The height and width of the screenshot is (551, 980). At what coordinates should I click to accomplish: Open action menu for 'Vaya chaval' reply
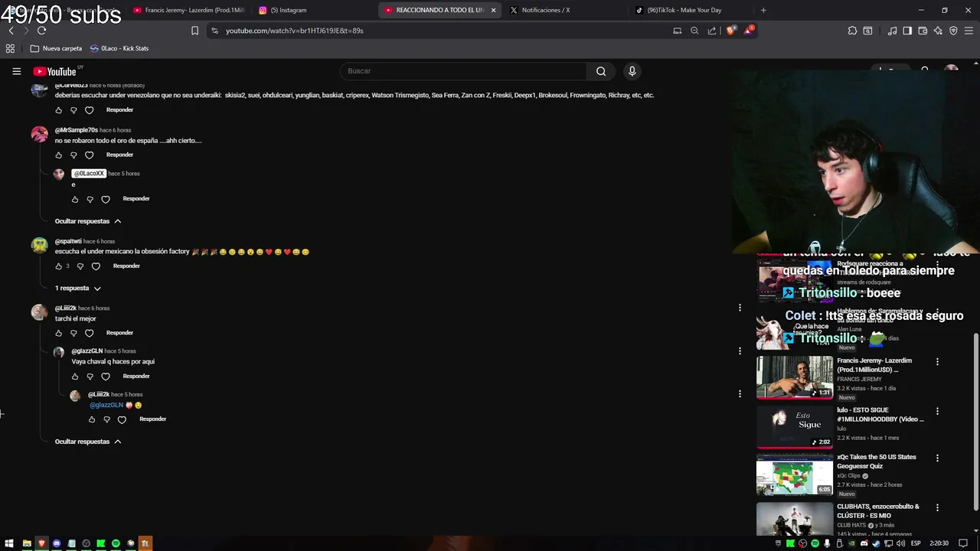(740, 350)
